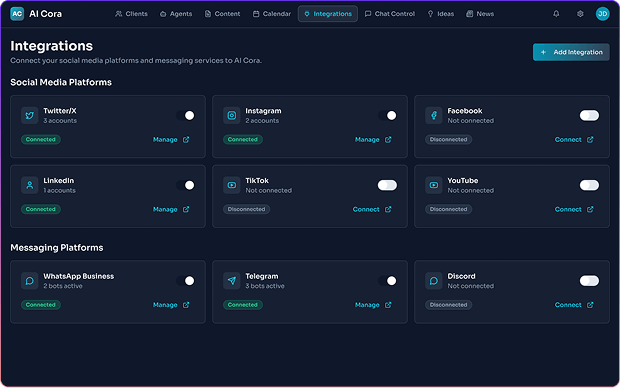Open notifications bell icon

(x=556, y=14)
